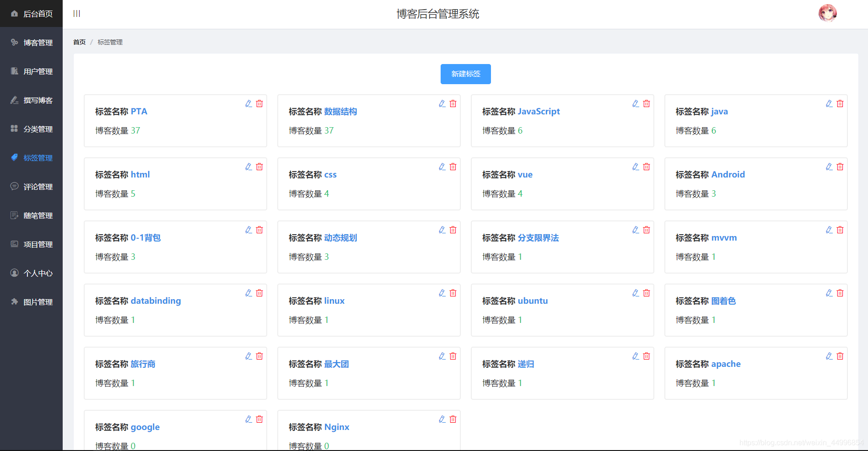Viewport: 868px width, 451px height.
Task: Open the user avatar menu
Action: click(x=827, y=13)
